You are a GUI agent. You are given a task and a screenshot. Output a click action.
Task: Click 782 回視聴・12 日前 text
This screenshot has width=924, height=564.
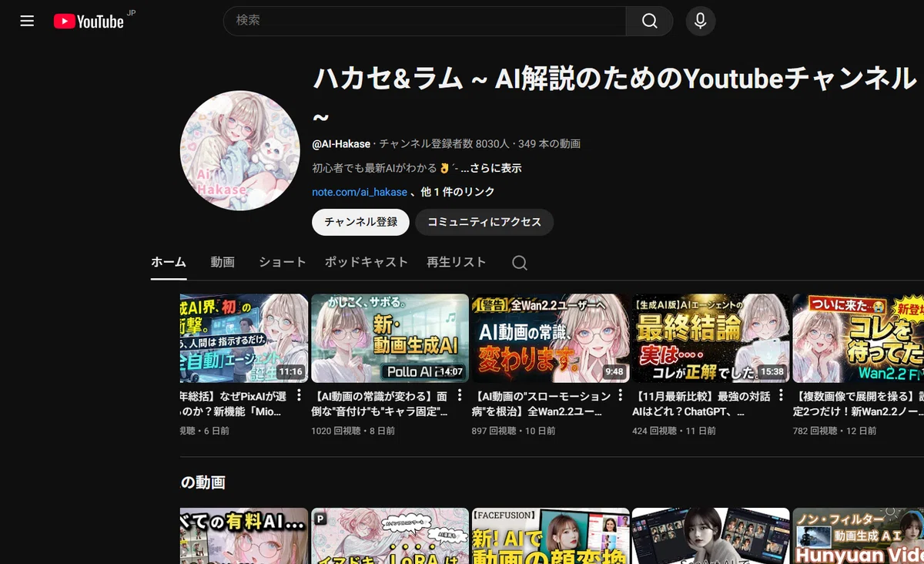click(835, 431)
